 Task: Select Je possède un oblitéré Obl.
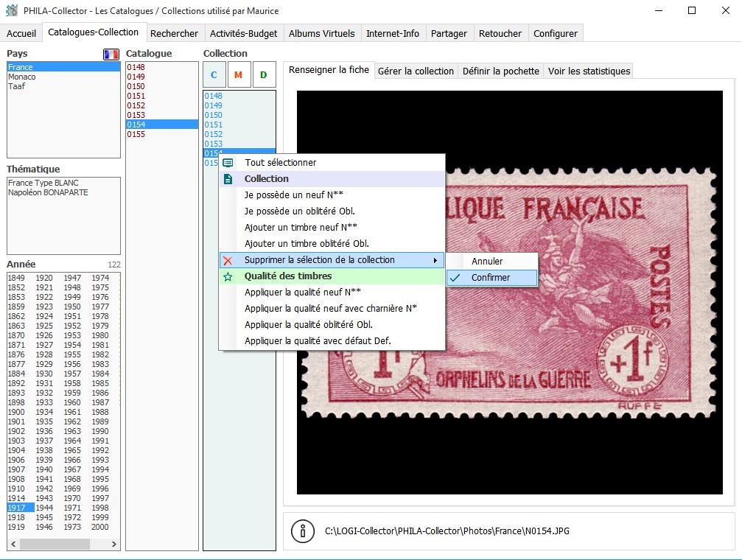332,211
